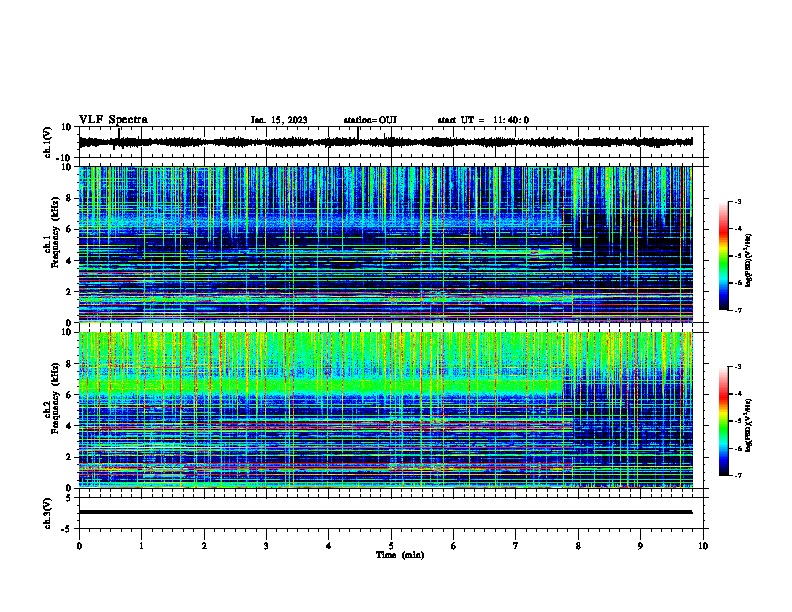Click the "2" tick on the time axis
This screenshot has height=612, width=792.
[x=204, y=546]
